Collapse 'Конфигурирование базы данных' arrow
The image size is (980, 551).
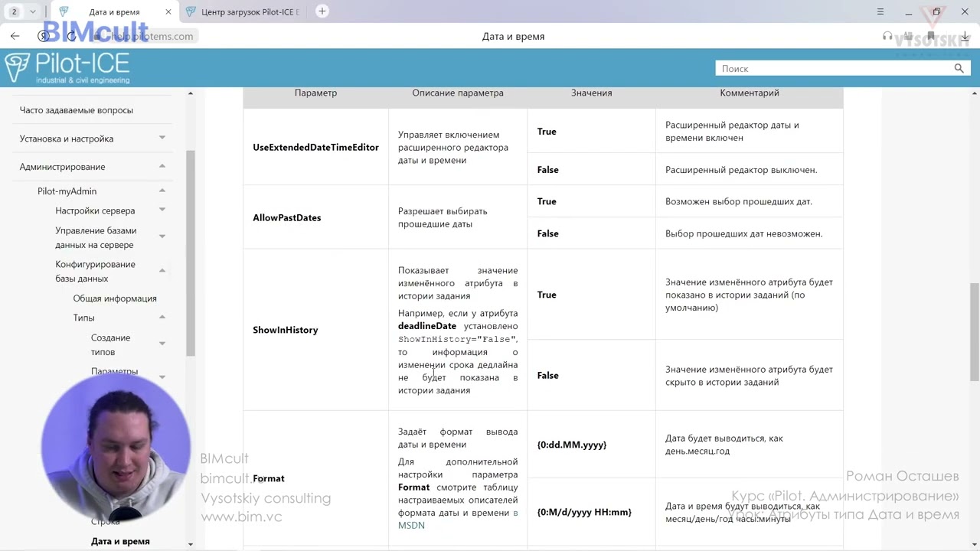162,270
